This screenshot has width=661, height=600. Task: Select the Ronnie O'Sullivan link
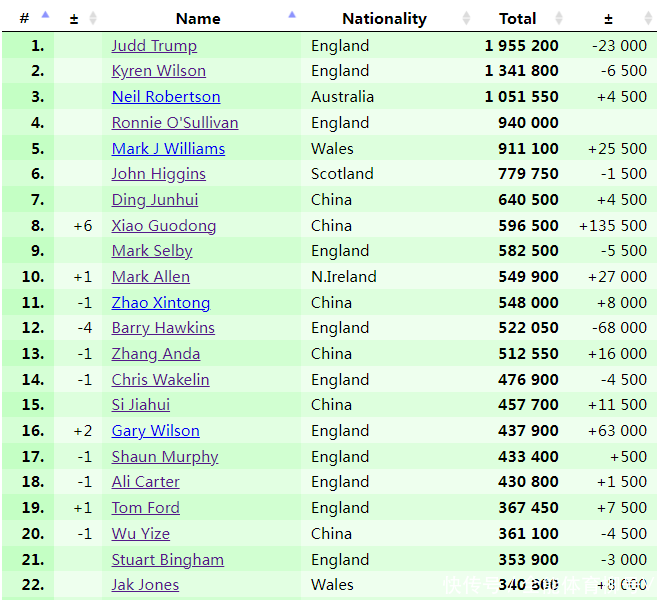[x=175, y=123]
